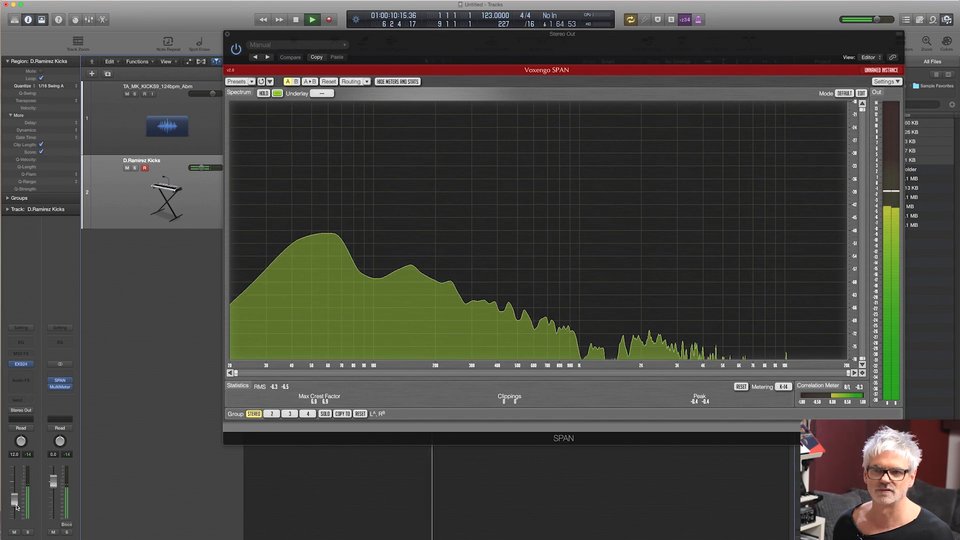
Task: Select SPAN state A button
Action: click(x=288, y=81)
